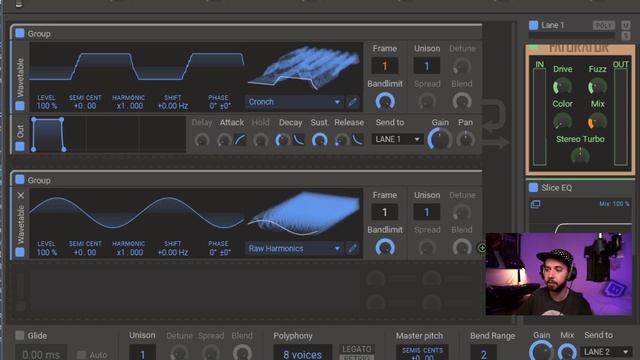Click the output Pan knob

(x=465, y=140)
